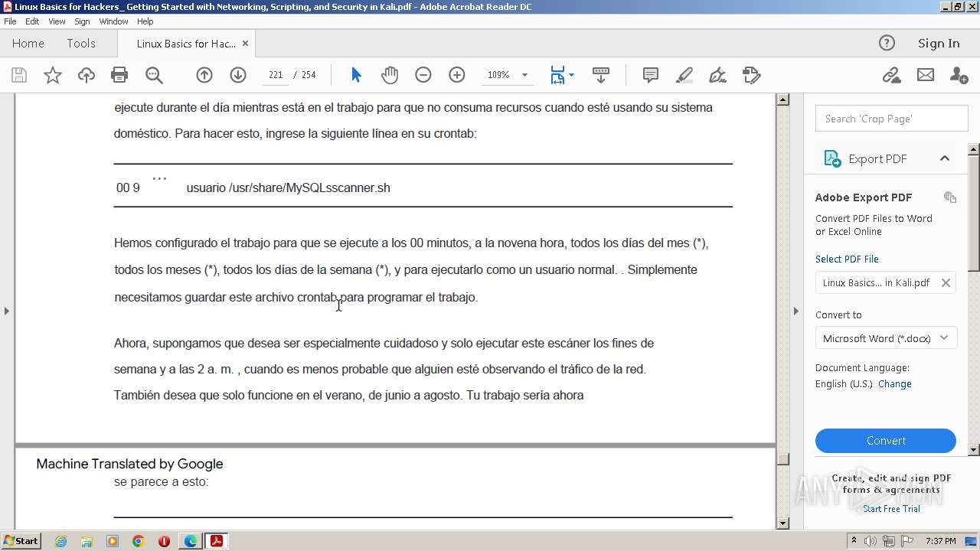Click the right panel scrollbar thumb
Screen dimensions: 980x551
pyautogui.click(x=974, y=213)
